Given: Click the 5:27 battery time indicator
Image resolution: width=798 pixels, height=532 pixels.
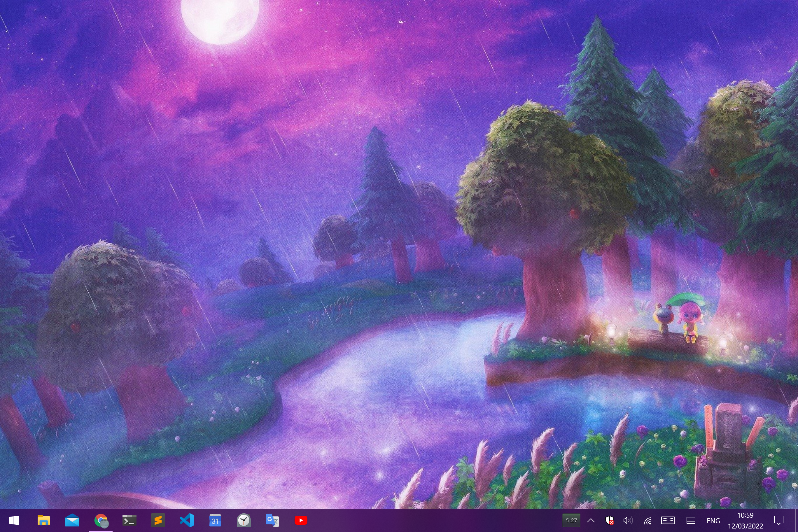Looking at the screenshot, I should (x=571, y=520).
